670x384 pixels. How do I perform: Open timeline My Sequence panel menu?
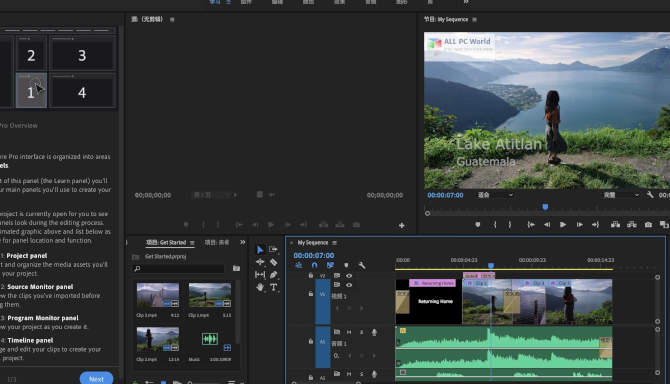(335, 243)
